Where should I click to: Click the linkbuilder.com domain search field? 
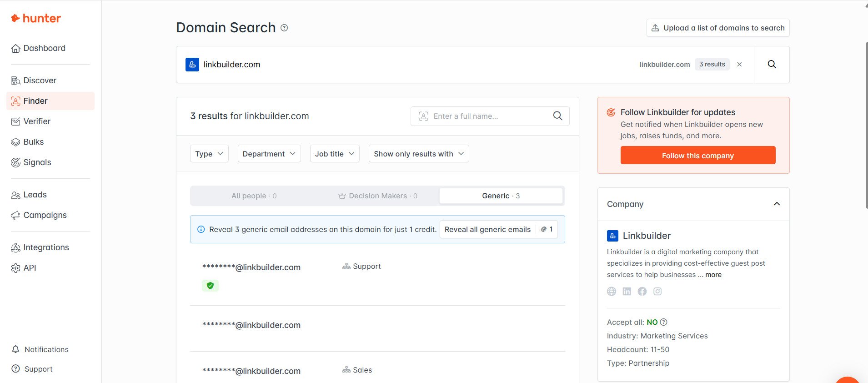pyautogui.click(x=465, y=65)
